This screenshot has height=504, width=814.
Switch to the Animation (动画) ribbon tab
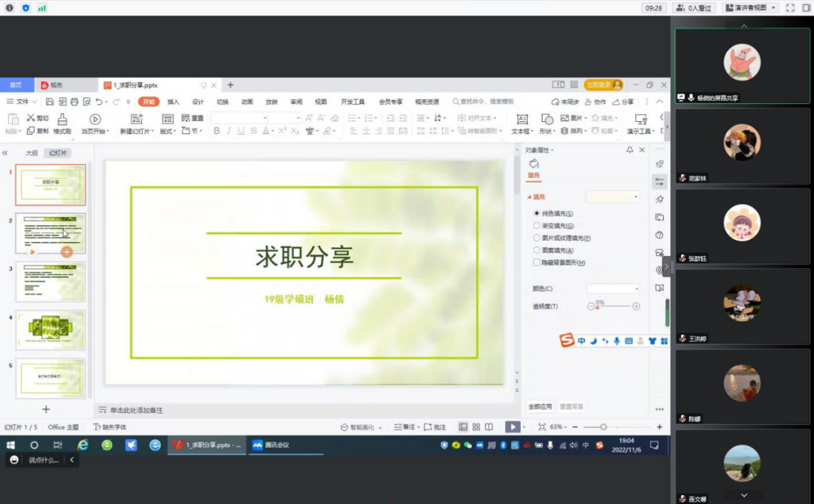pyautogui.click(x=247, y=102)
